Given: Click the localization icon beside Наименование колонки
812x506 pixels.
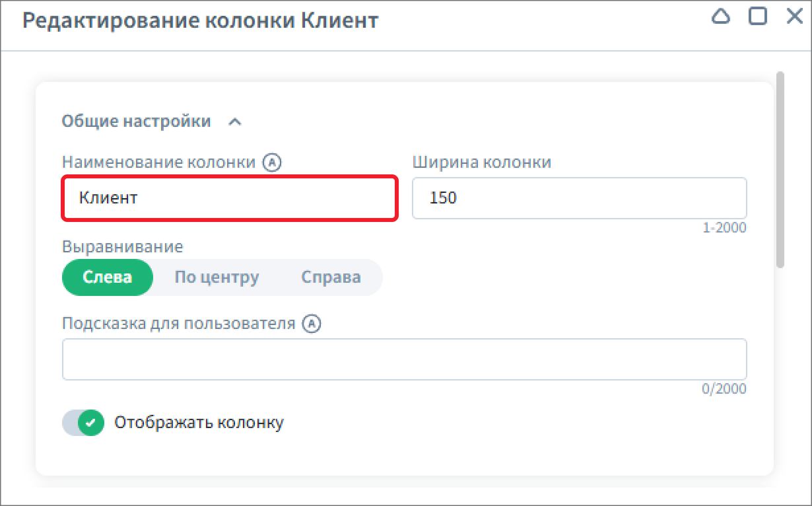Looking at the screenshot, I should 272,163.
